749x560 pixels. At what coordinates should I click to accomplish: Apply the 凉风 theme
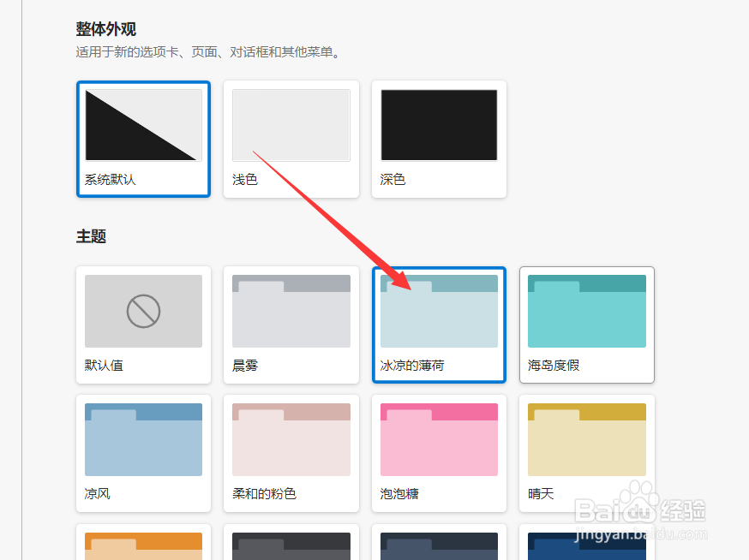point(143,454)
